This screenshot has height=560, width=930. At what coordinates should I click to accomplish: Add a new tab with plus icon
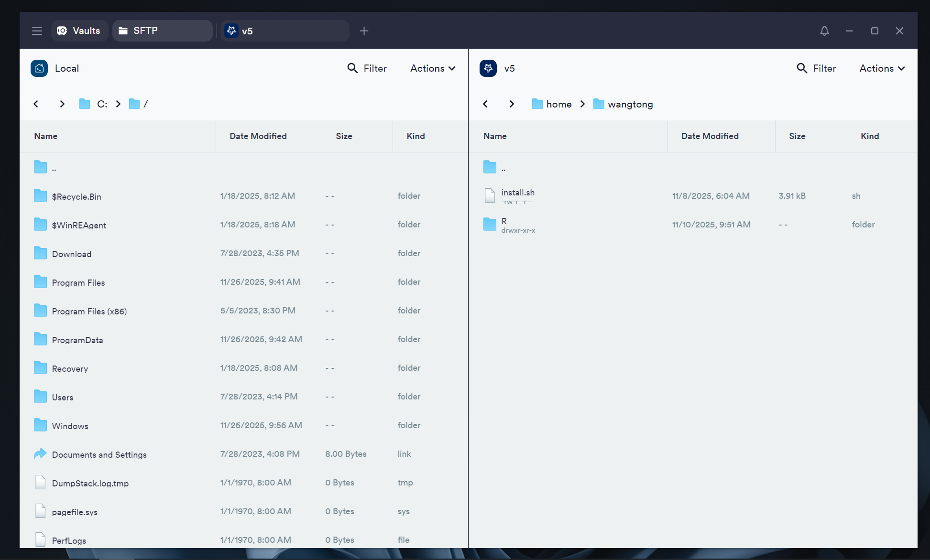[364, 31]
